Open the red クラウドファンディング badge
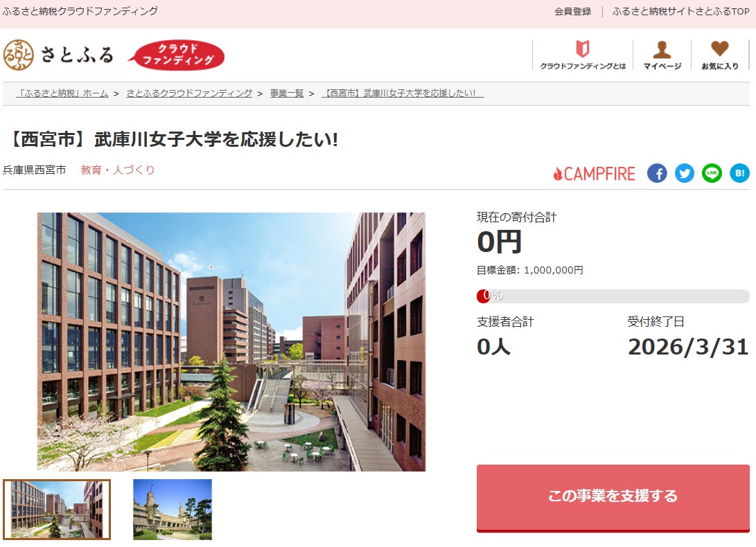This screenshot has width=756, height=547. pyautogui.click(x=177, y=55)
